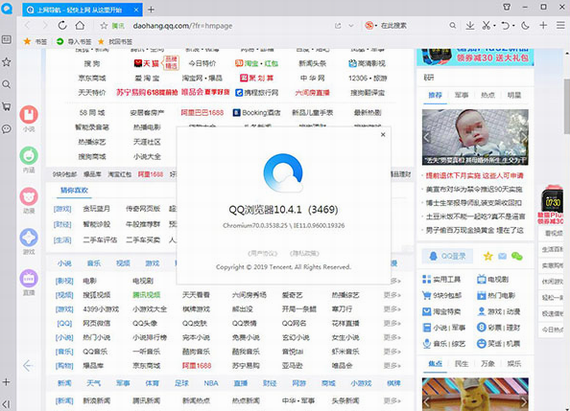Open the hamburger main menu
Viewport: 570px width, 411px height.
(x=561, y=25)
